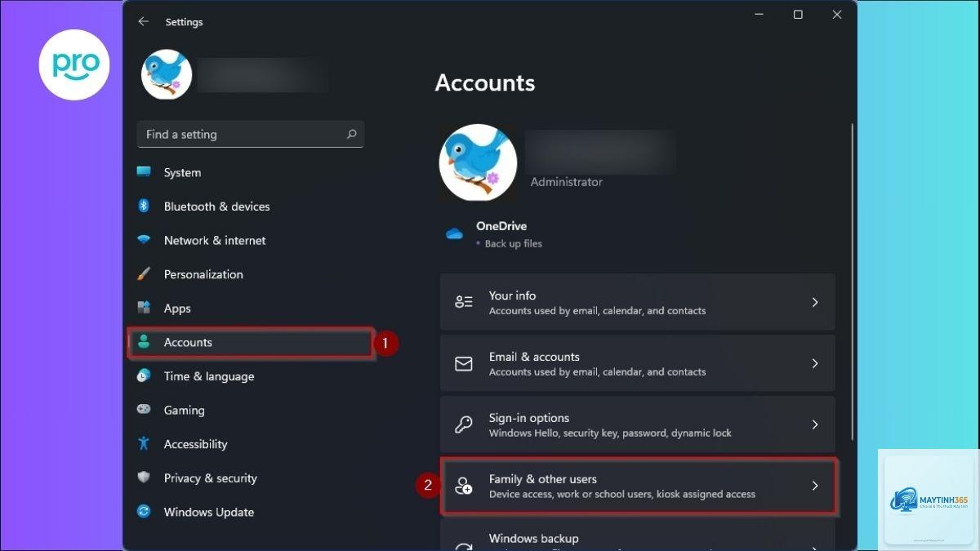Click the Windows Update refresh icon
This screenshot has width=980, height=551.
[144, 512]
